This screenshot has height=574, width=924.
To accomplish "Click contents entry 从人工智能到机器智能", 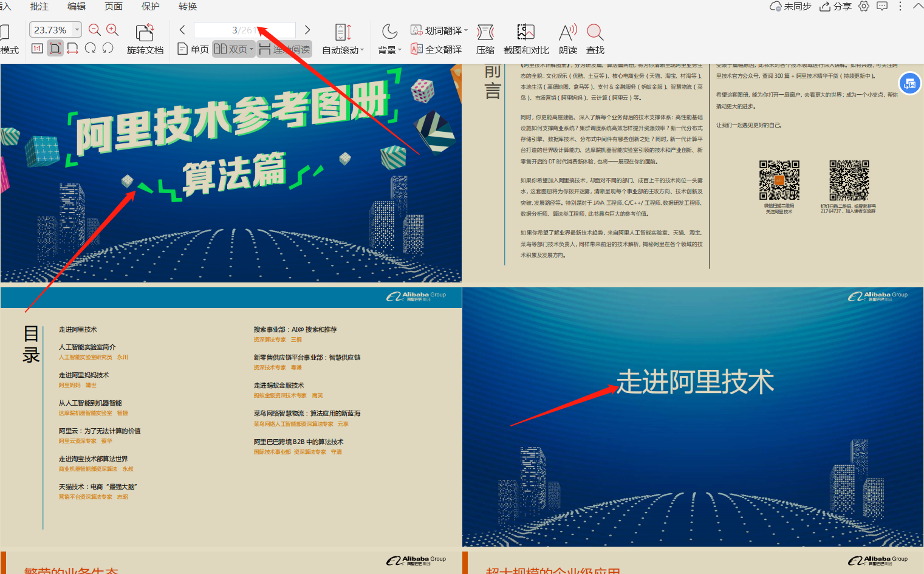I will coord(90,403).
